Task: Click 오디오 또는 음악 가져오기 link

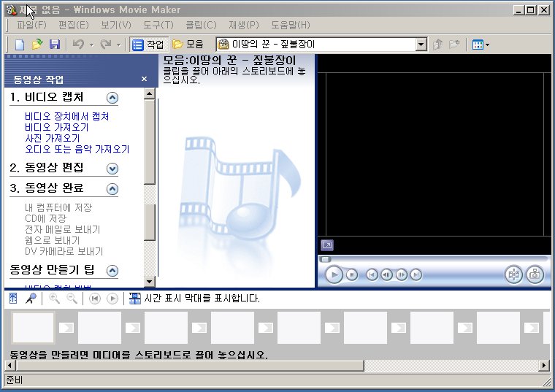Action: click(77, 150)
